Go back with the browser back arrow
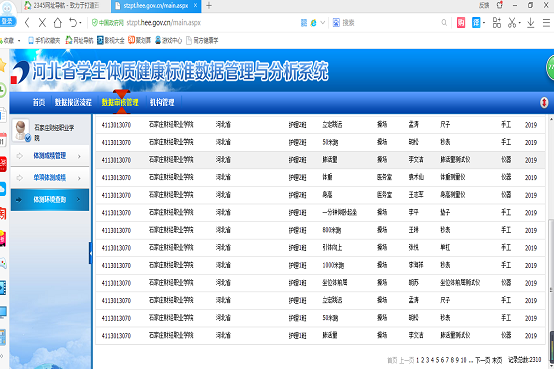554x369 pixels. (27, 23)
